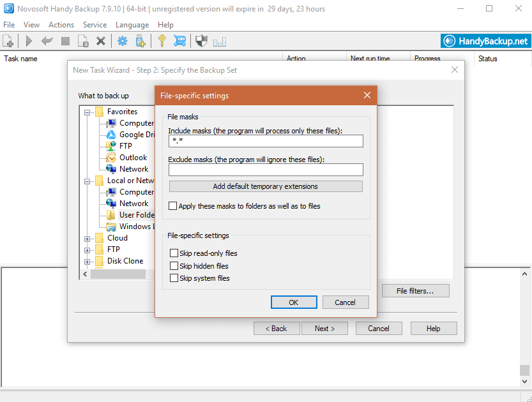Image resolution: width=532 pixels, height=402 pixels.
Task: Click the golden key registration icon
Action: pyautogui.click(x=162, y=41)
